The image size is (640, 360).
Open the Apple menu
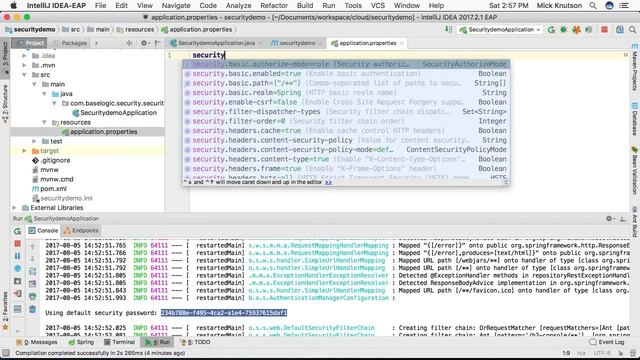tap(13, 6)
